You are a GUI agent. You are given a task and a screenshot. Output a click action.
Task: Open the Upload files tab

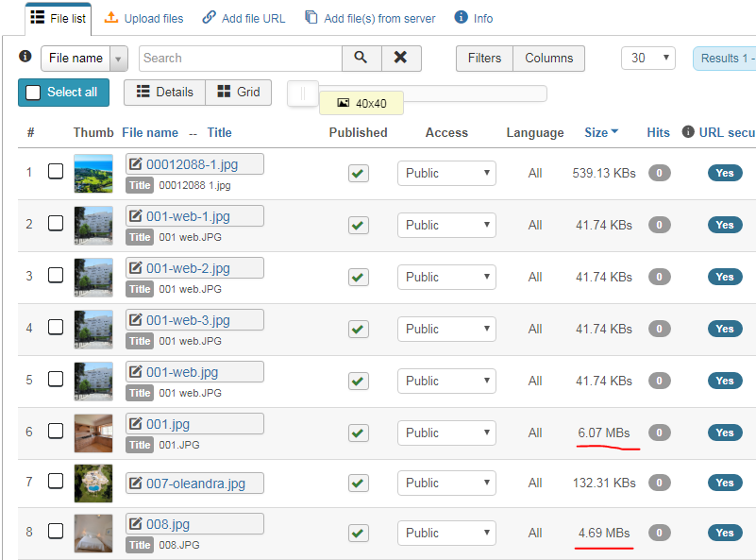pyautogui.click(x=144, y=18)
